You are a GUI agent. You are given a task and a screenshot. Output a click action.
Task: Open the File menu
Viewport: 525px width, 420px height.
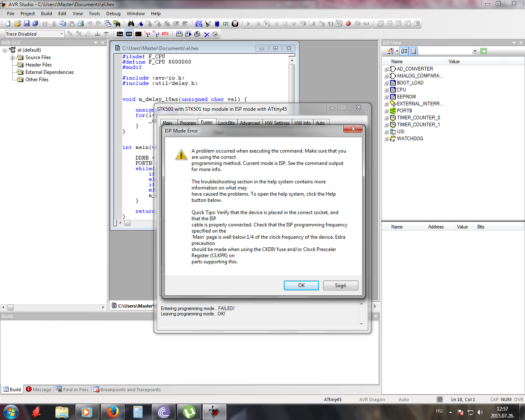tap(11, 14)
